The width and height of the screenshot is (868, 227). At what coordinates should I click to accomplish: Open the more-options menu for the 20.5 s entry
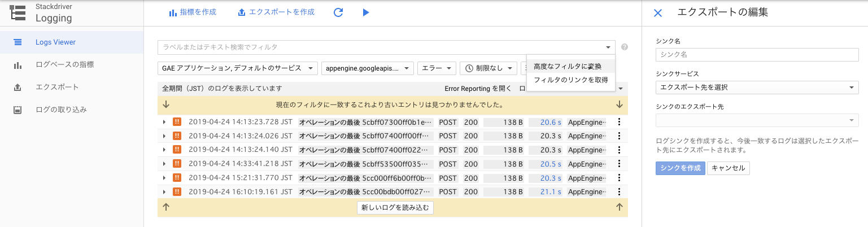tap(619, 164)
